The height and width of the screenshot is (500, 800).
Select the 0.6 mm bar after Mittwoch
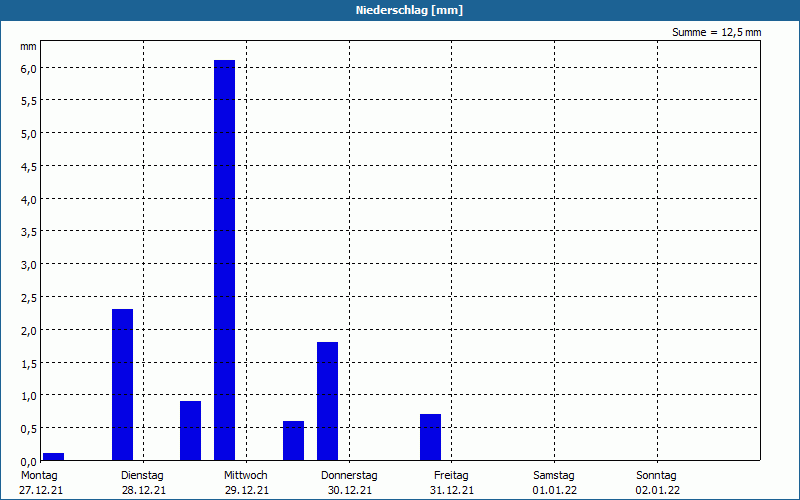click(293, 440)
